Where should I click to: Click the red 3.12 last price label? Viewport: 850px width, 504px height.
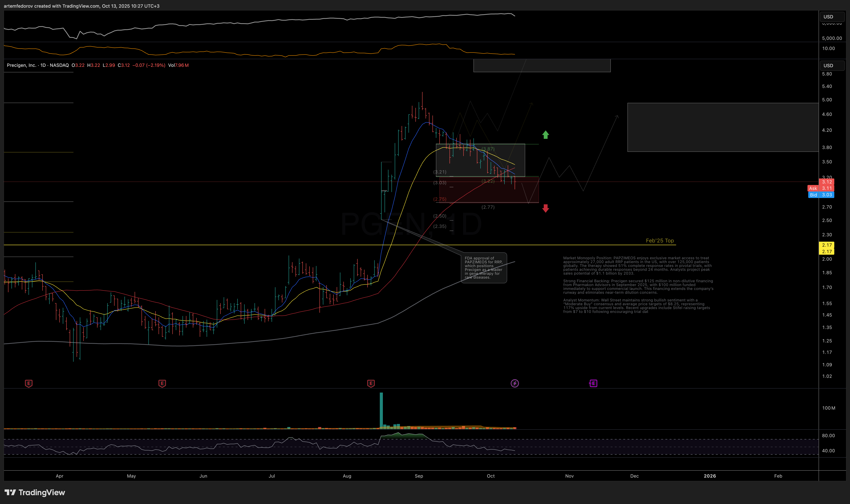[827, 182]
